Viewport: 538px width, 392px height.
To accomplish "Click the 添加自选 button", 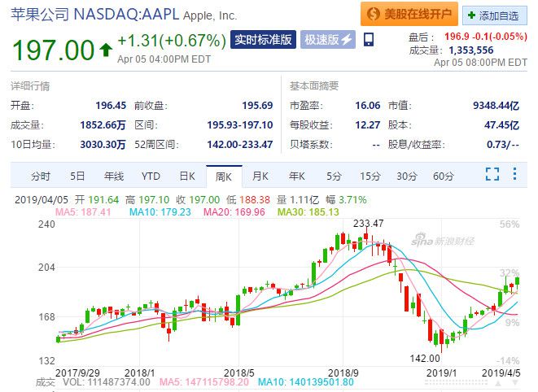I will tap(494, 15).
